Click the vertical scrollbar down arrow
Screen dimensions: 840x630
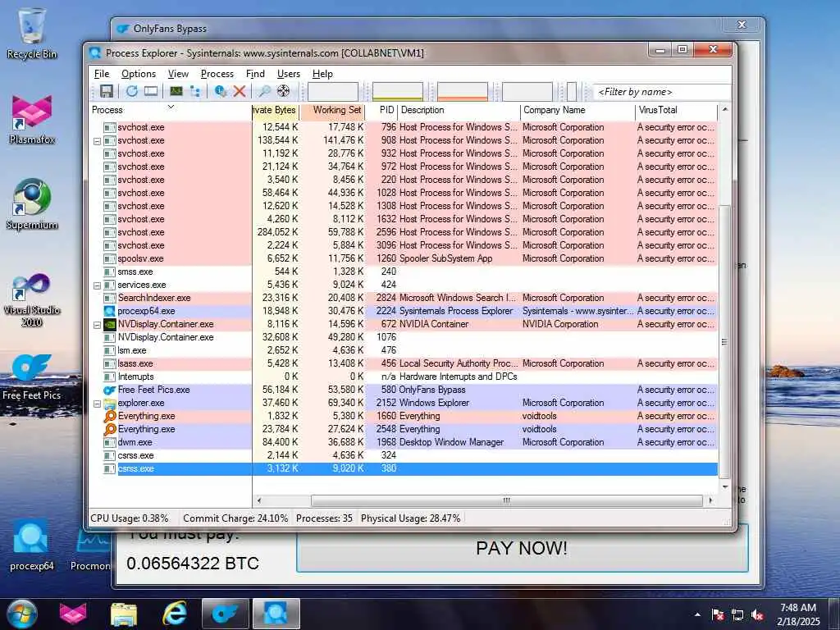pos(725,487)
